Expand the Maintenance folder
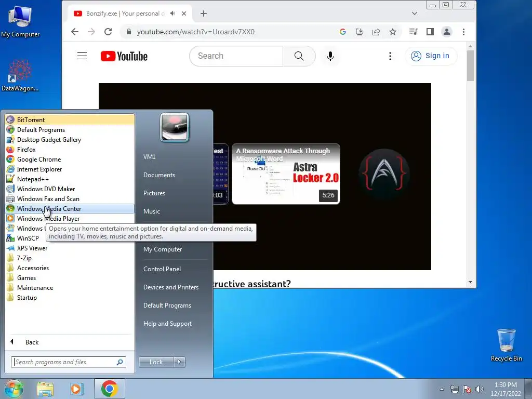 click(x=70, y=288)
